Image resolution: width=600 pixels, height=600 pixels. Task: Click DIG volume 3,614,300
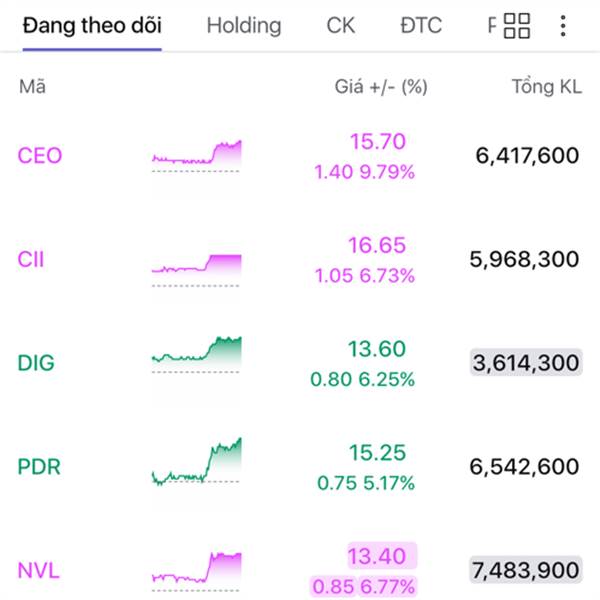(525, 363)
